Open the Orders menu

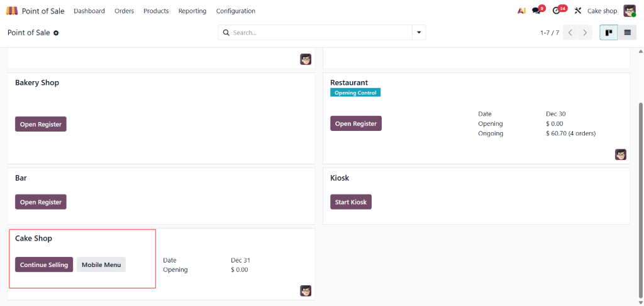124,11
